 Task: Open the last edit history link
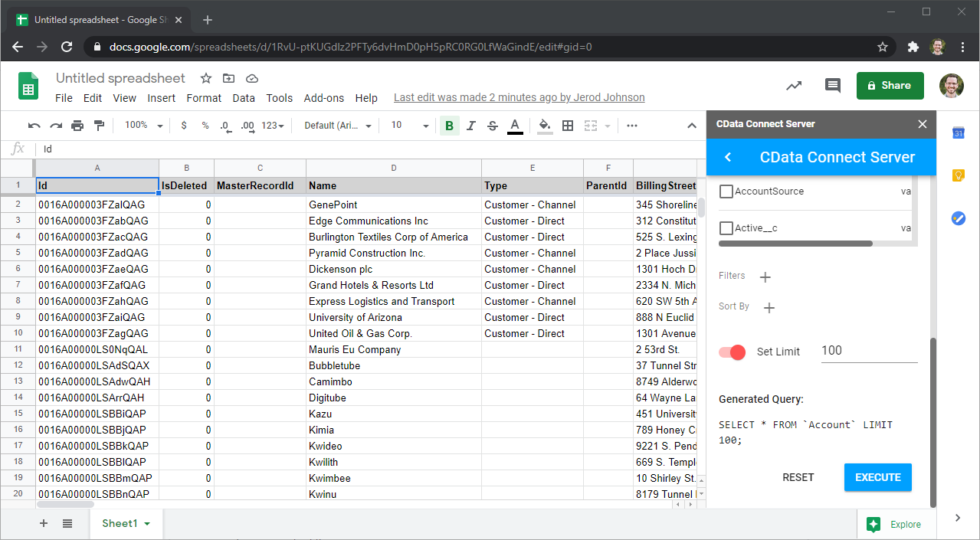(x=519, y=98)
